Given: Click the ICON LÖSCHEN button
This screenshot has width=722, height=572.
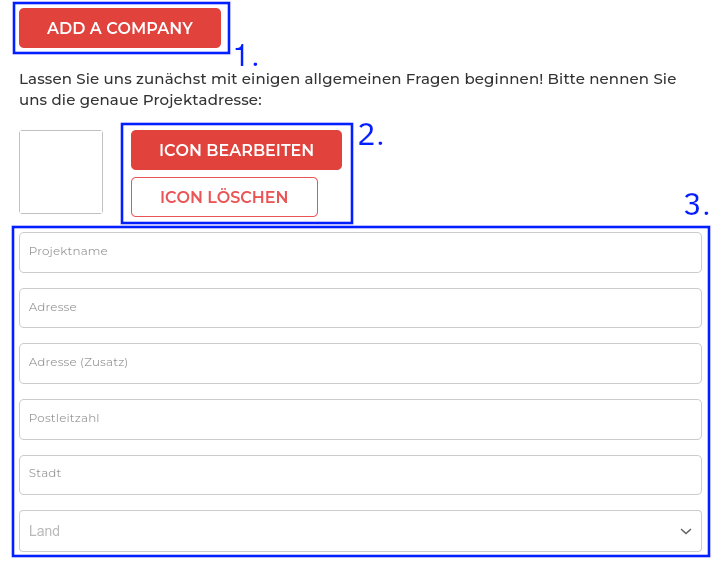Looking at the screenshot, I should tap(224, 197).
